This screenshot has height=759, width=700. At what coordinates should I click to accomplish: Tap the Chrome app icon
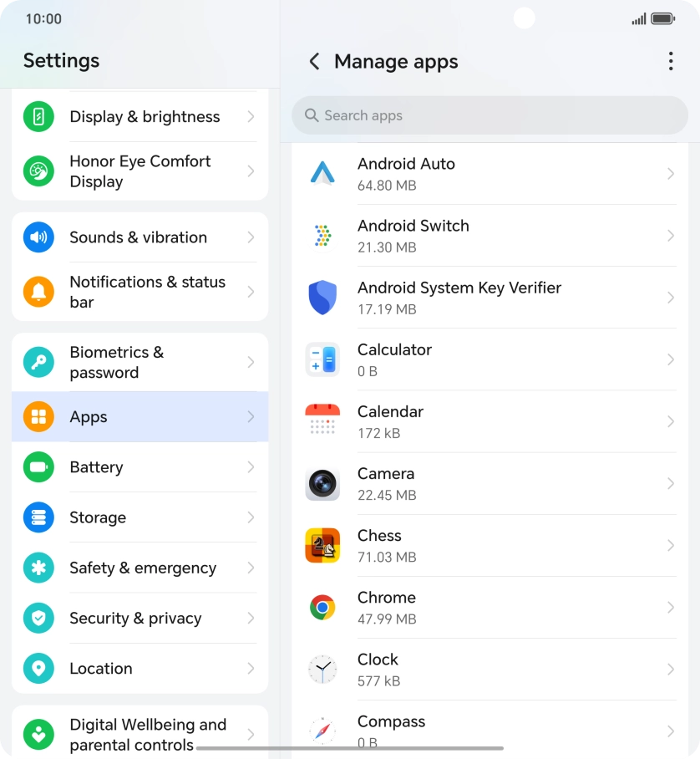(x=322, y=608)
